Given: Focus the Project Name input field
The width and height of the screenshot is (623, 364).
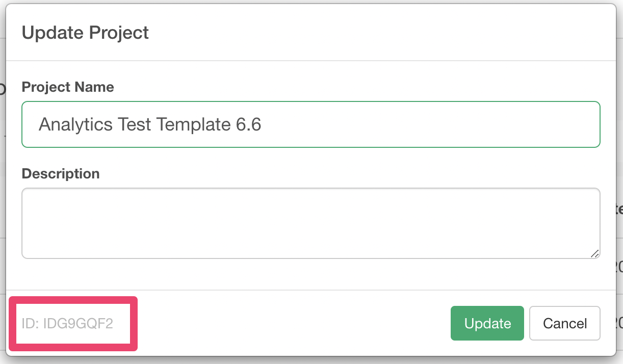Looking at the screenshot, I should 310,125.
